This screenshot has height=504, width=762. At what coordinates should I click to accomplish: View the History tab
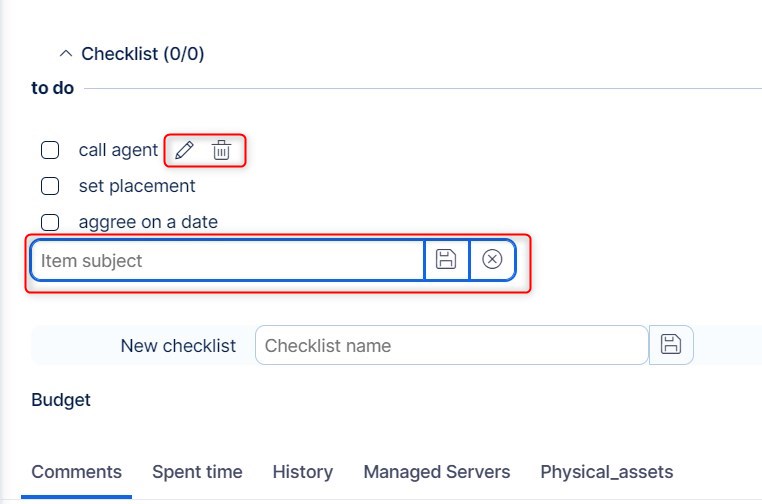coord(302,472)
